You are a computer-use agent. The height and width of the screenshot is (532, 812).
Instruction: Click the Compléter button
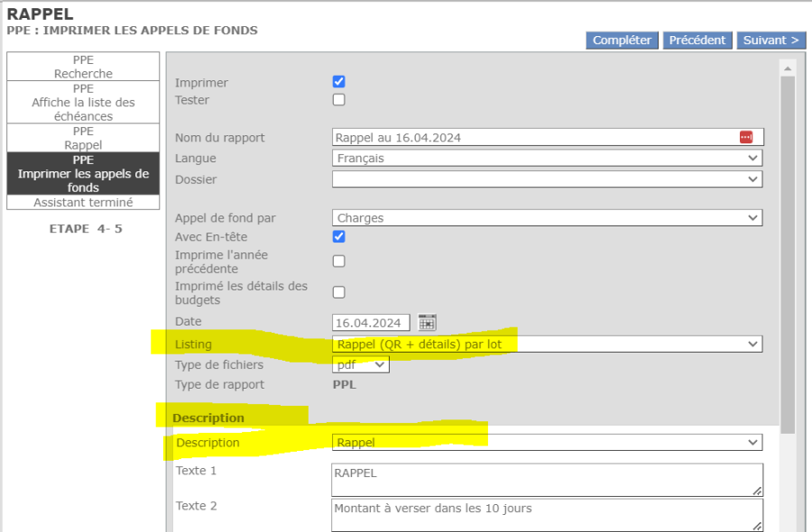[622, 41]
